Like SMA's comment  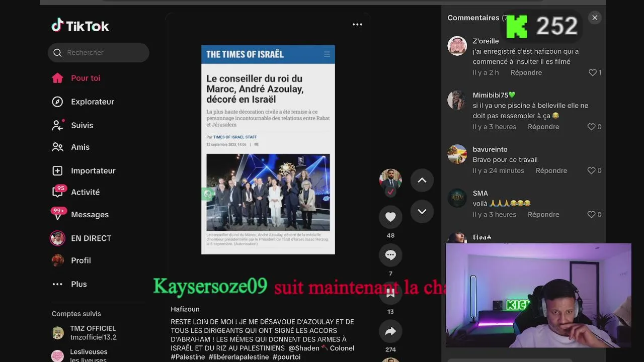[x=592, y=215]
